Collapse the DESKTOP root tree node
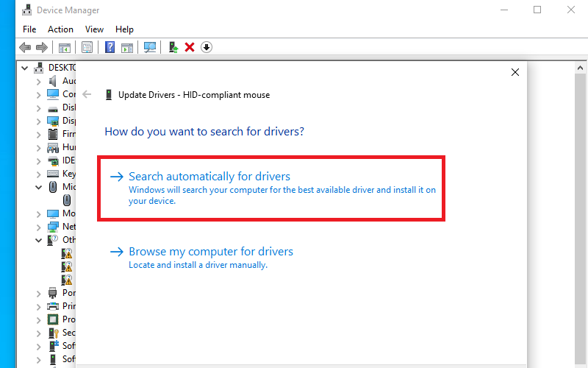This screenshot has height=368, width=588. [25, 68]
